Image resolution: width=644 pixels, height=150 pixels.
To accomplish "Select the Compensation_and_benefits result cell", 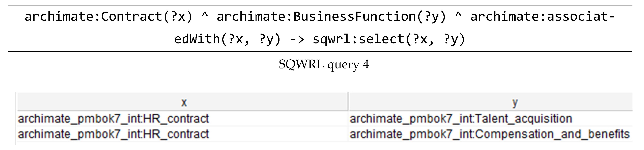I will coord(489,134).
